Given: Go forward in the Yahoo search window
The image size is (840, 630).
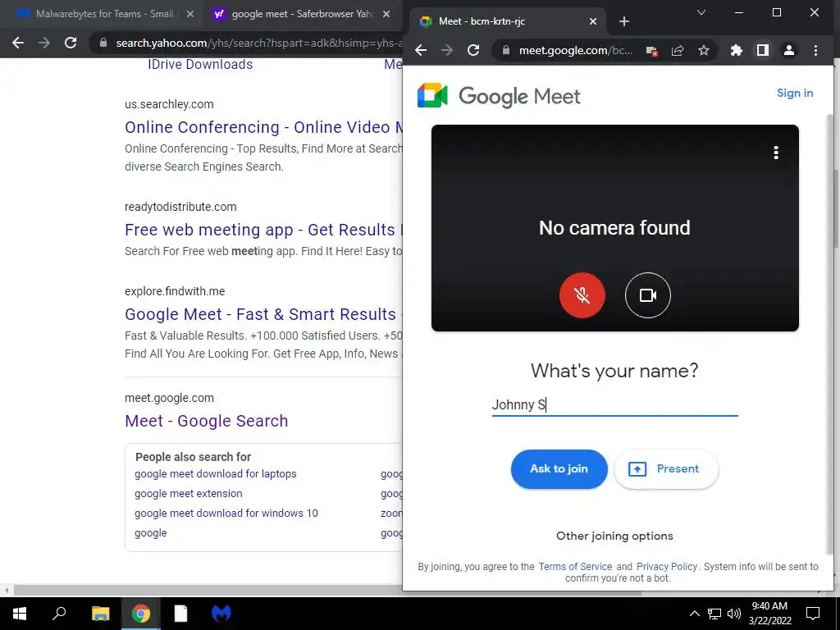Looking at the screenshot, I should (x=44, y=43).
